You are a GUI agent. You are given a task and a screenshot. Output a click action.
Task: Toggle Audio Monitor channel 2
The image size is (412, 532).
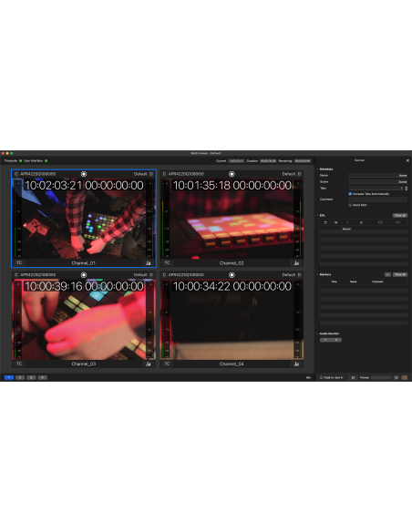point(336,340)
